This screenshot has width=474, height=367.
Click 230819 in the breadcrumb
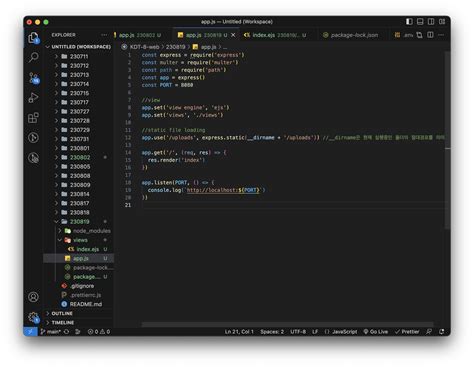point(175,47)
